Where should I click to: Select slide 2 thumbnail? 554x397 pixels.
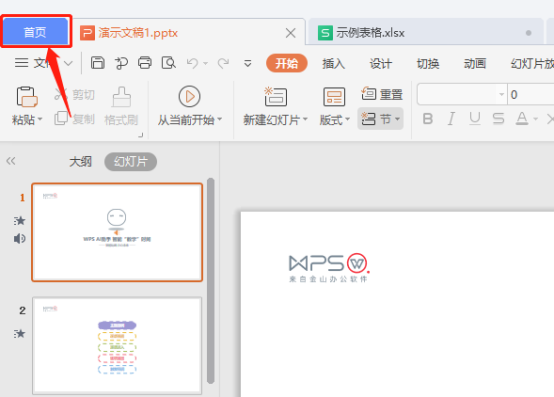117,345
